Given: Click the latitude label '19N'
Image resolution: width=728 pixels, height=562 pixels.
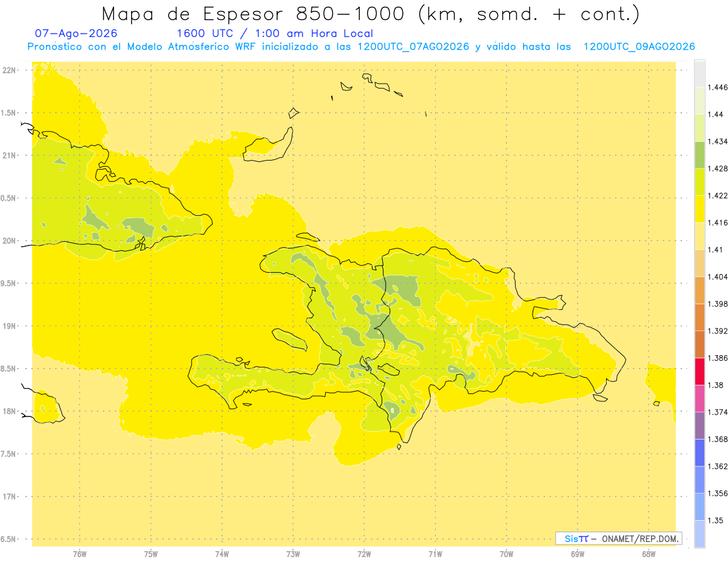Looking at the screenshot, I should [10, 326].
